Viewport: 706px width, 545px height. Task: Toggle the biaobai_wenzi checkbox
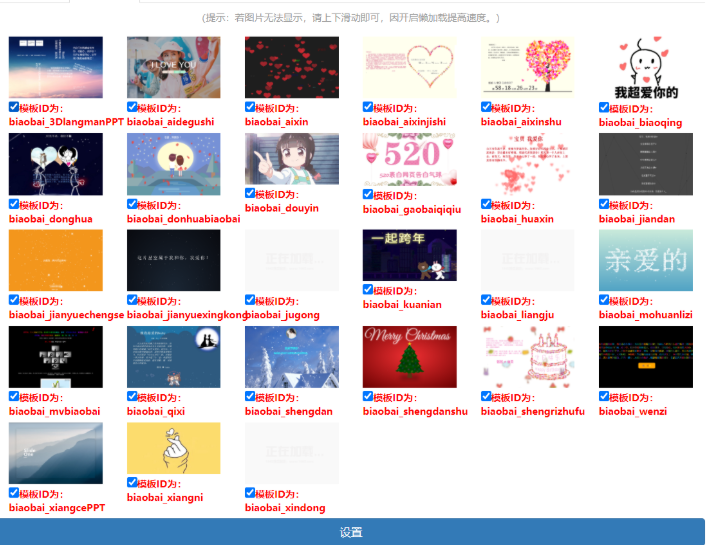pos(604,396)
